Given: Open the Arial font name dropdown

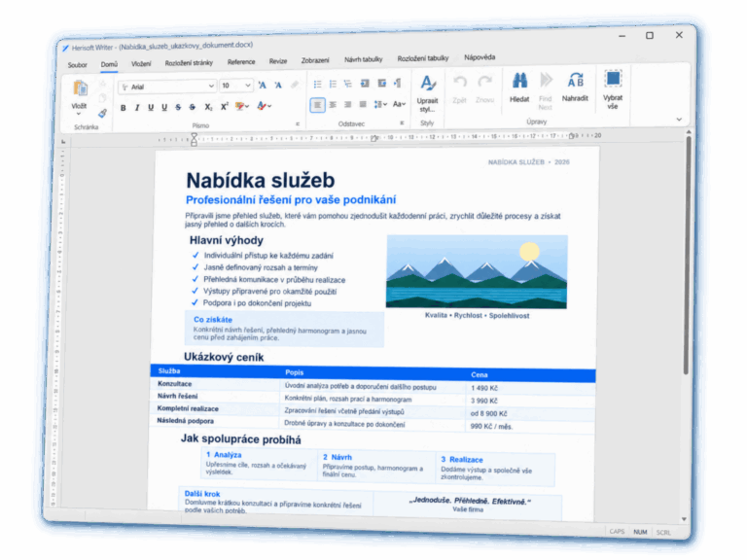Looking at the screenshot, I should [211, 87].
